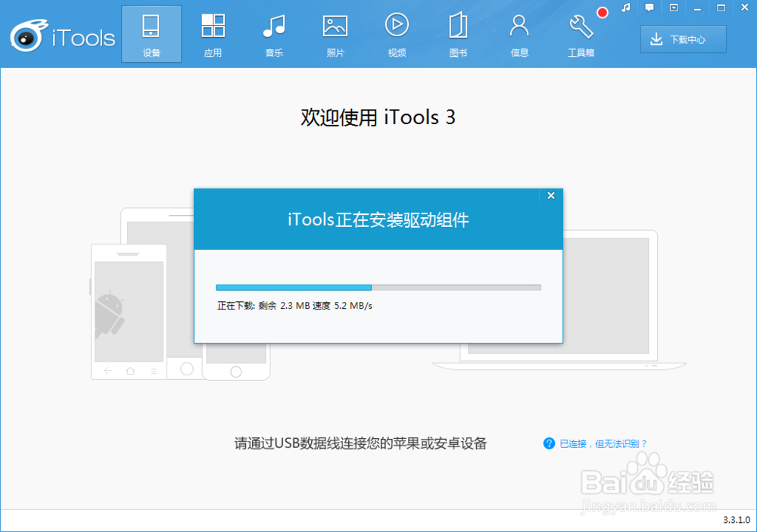
Task: Click the version number 3.3.1.0
Action: [737, 520]
